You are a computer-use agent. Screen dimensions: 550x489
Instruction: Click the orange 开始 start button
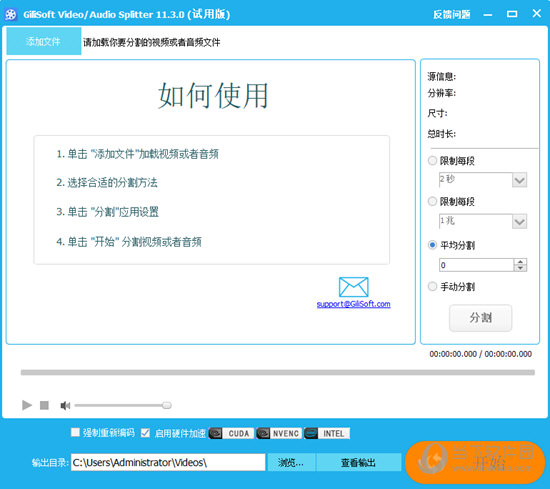click(475, 462)
